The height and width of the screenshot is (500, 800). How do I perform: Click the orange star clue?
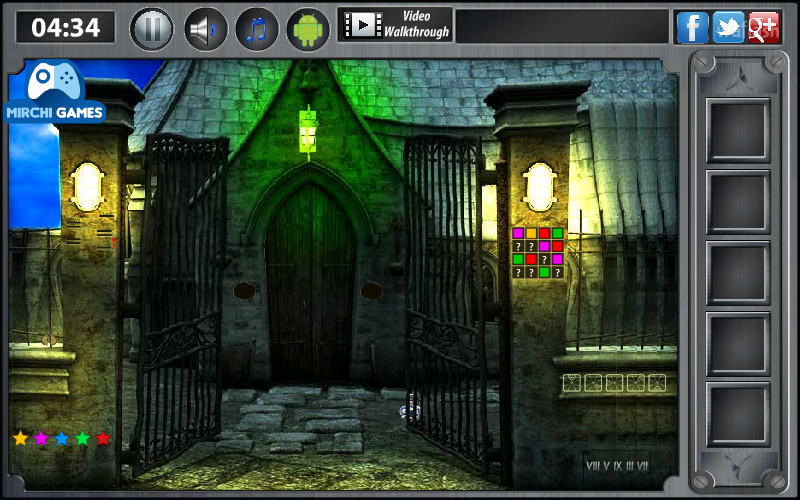click(20, 438)
